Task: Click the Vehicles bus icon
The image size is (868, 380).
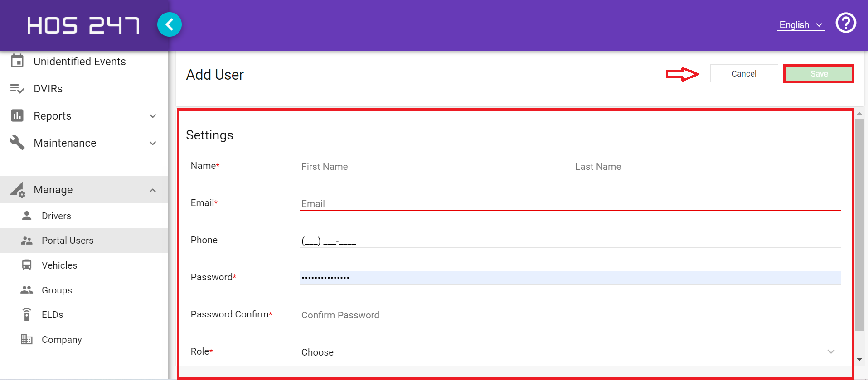Action: click(27, 265)
